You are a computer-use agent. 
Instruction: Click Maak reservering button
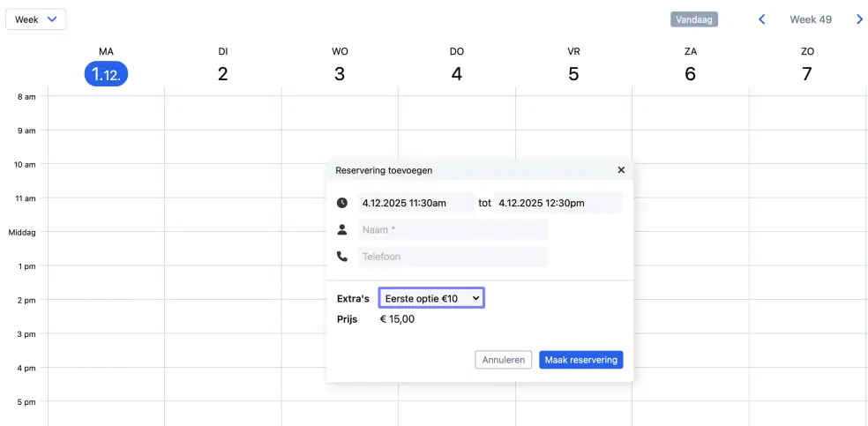tap(580, 360)
